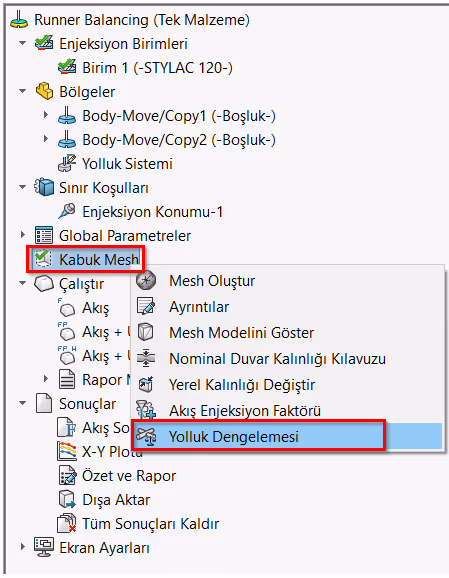Click the Çalıştır solver icon
The image size is (449, 578).
point(44,284)
